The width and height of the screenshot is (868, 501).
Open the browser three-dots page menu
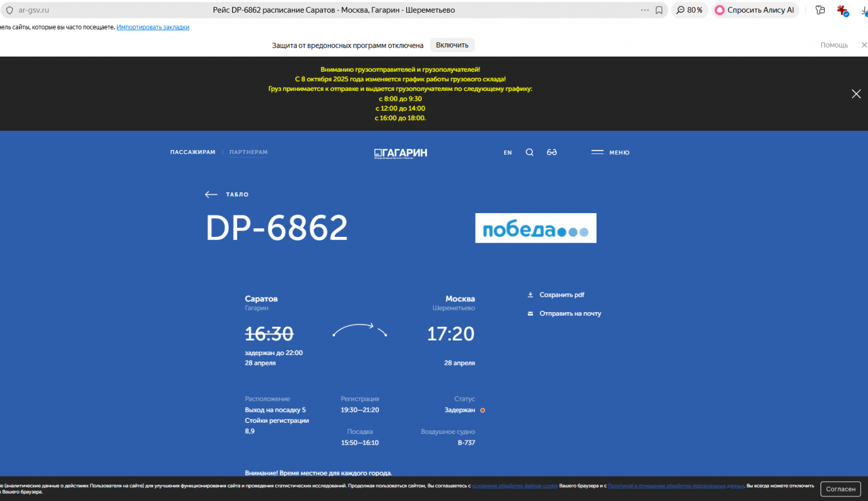point(645,10)
